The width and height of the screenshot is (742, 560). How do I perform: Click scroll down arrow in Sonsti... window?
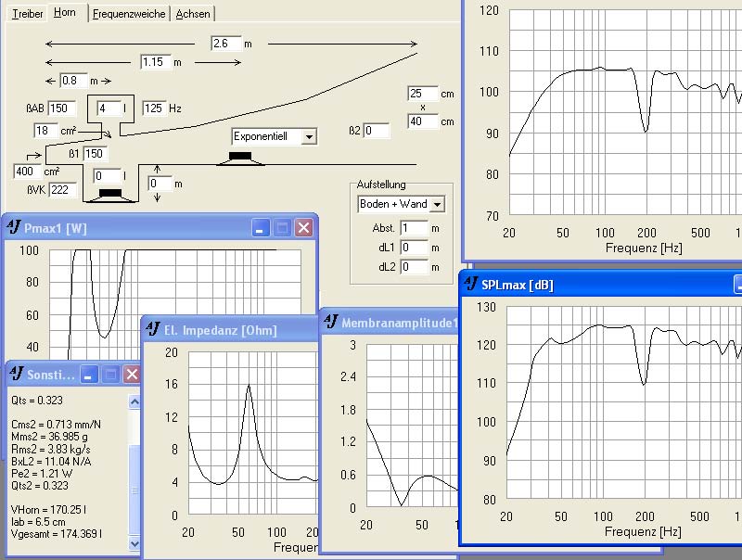pos(134,544)
